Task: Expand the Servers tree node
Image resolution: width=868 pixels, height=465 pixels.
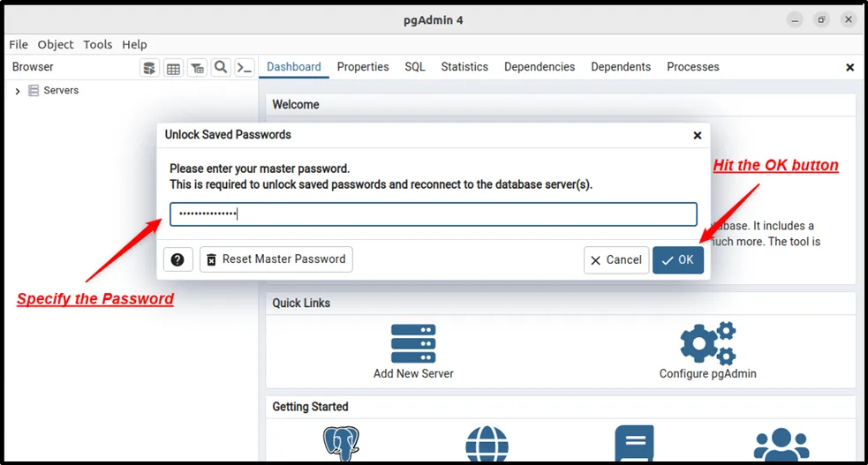Action: tap(18, 91)
